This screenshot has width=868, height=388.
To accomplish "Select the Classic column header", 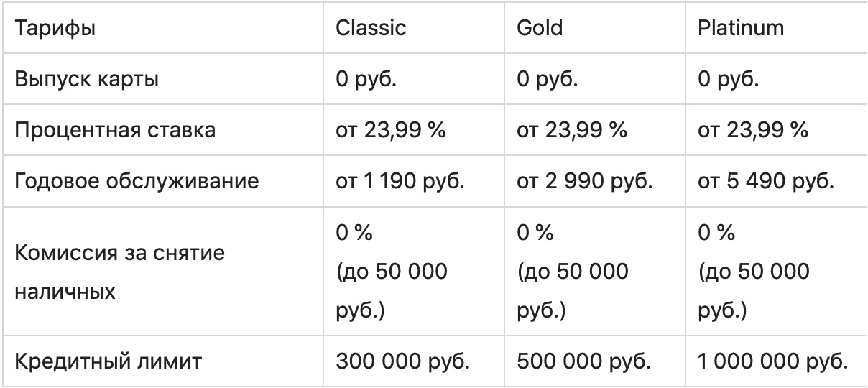I will 371,28.
